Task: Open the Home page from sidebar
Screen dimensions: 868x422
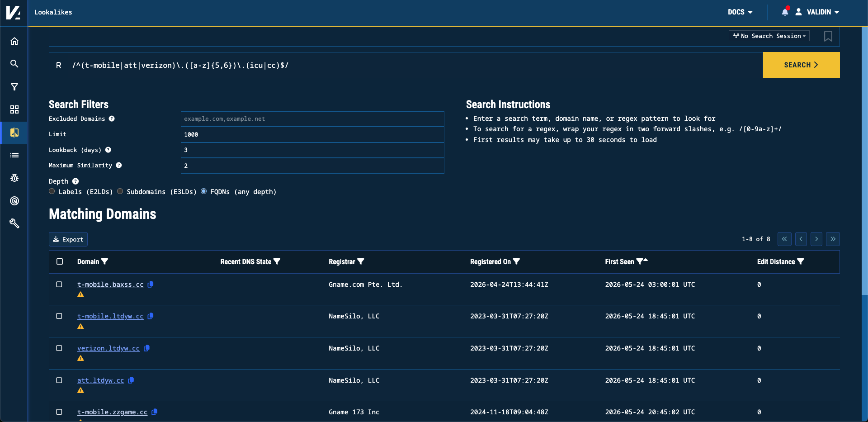Action: click(x=14, y=41)
